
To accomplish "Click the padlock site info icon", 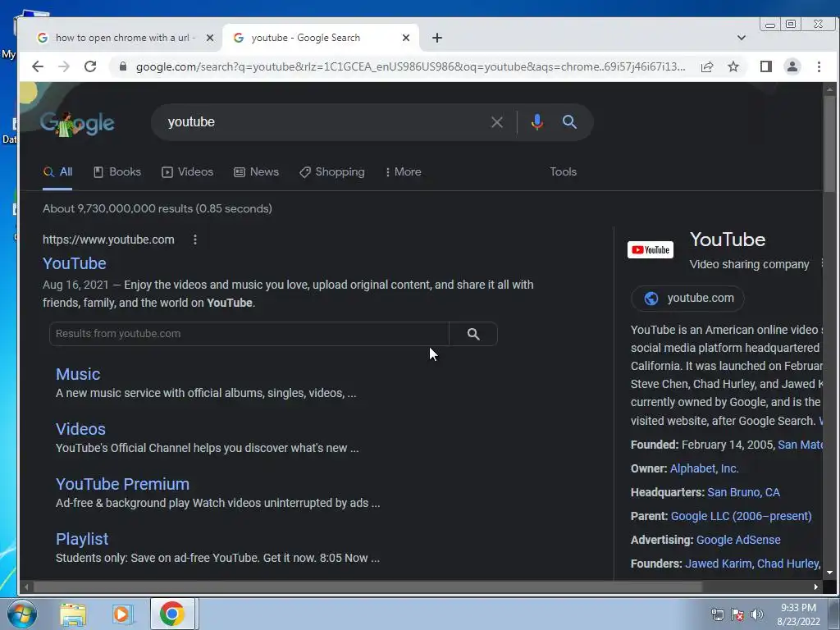I will point(123,66).
